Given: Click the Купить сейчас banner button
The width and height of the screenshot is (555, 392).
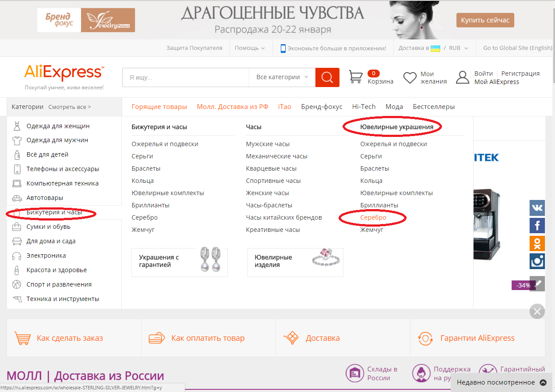Looking at the screenshot, I should 485,21.
